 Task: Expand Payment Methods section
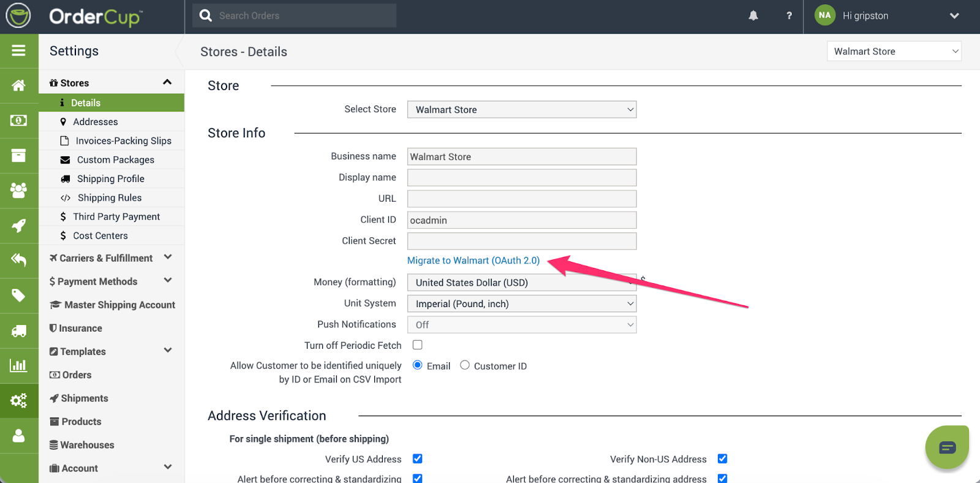tap(168, 281)
